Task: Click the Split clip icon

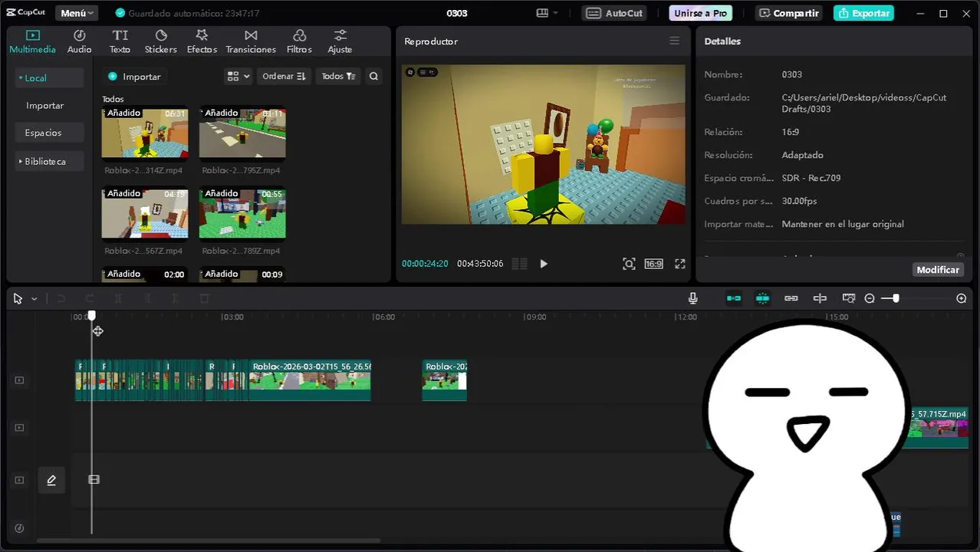Action: click(118, 299)
